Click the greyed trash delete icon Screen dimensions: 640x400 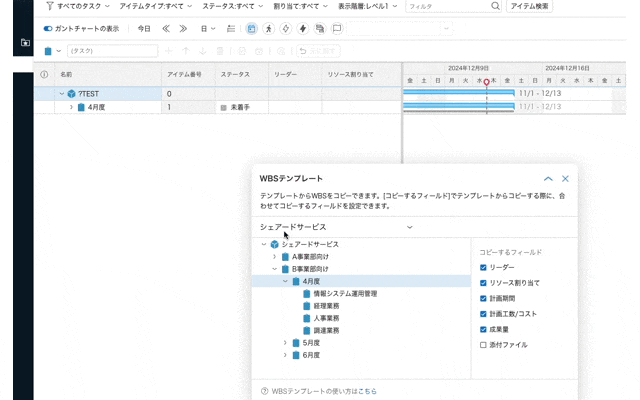pos(220,51)
